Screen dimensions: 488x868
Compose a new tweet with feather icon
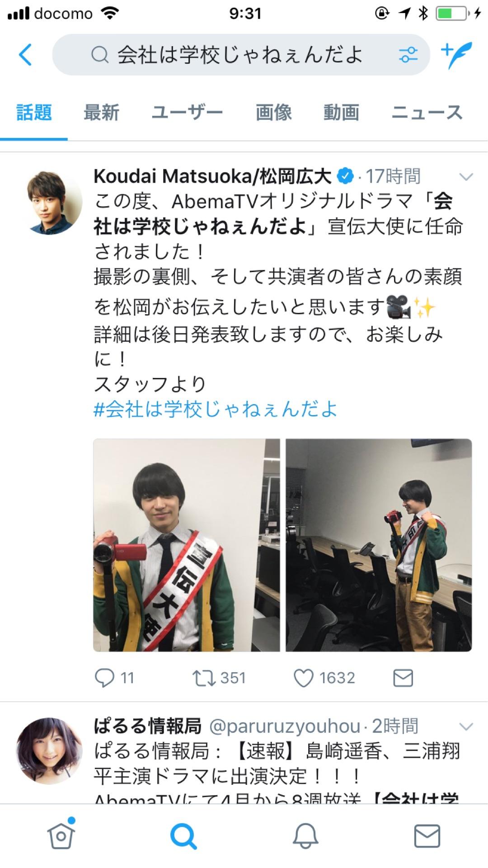(456, 55)
